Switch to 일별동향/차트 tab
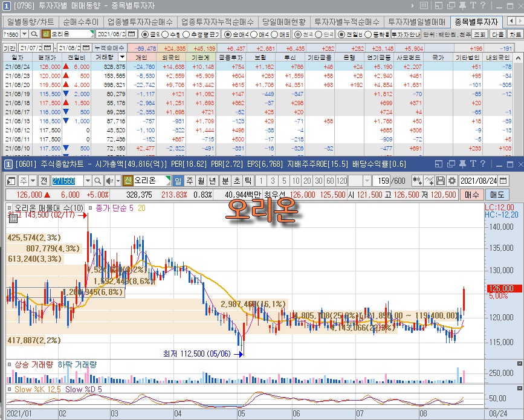Image resolution: width=524 pixels, height=420 pixels. [x=30, y=22]
